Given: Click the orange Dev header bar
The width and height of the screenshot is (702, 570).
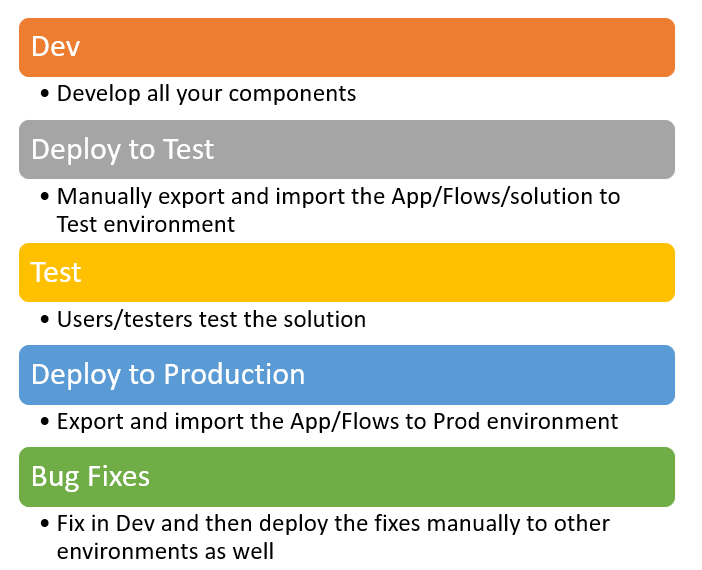Looking at the screenshot, I should coord(346,47).
